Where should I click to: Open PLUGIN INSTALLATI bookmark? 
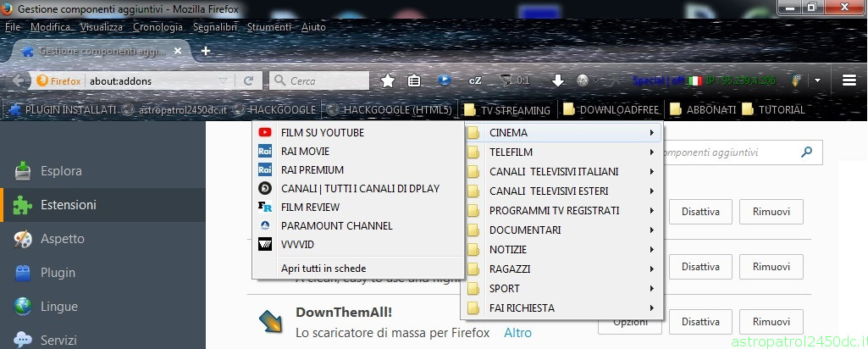click(64, 109)
